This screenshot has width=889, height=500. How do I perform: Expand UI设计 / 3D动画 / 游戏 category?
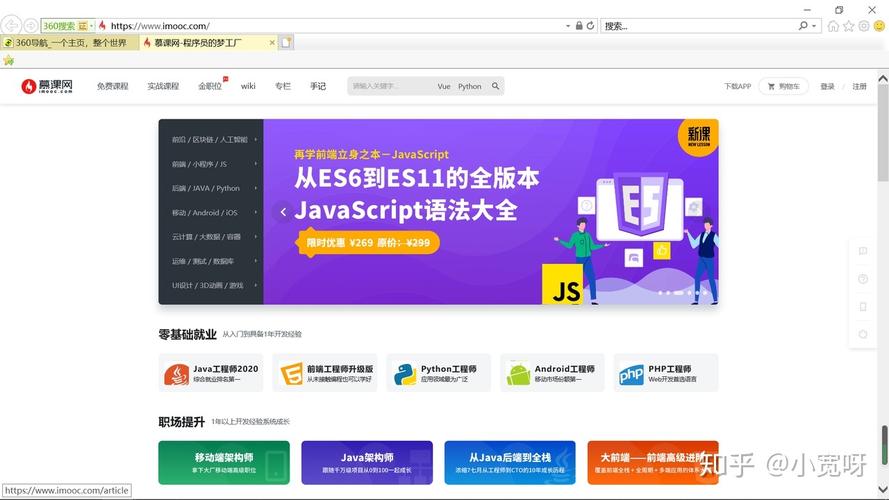click(211, 285)
